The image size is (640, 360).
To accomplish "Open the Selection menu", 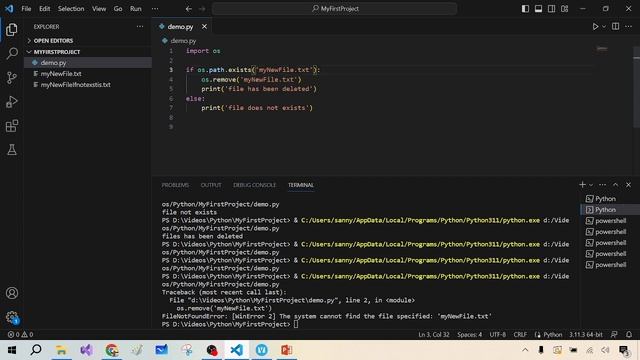I will 71,9.
